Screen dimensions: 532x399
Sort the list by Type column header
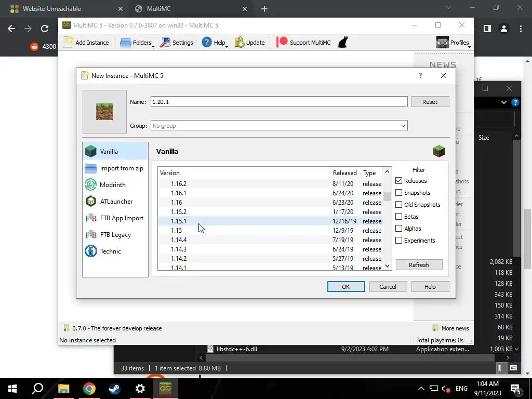coord(371,172)
